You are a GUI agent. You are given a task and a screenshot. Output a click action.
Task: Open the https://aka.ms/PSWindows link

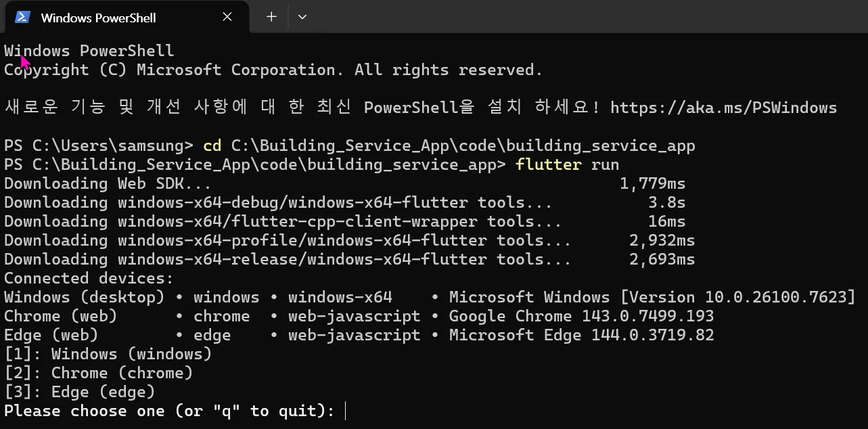click(x=723, y=108)
